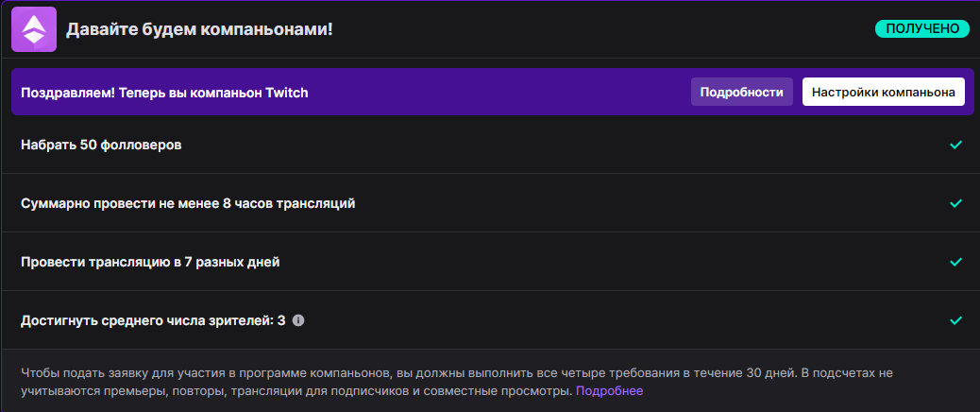980x412 pixels.
Task: Select the "Набрать 50 фолловеров" requirement text
Action: (x=101, y=145)
